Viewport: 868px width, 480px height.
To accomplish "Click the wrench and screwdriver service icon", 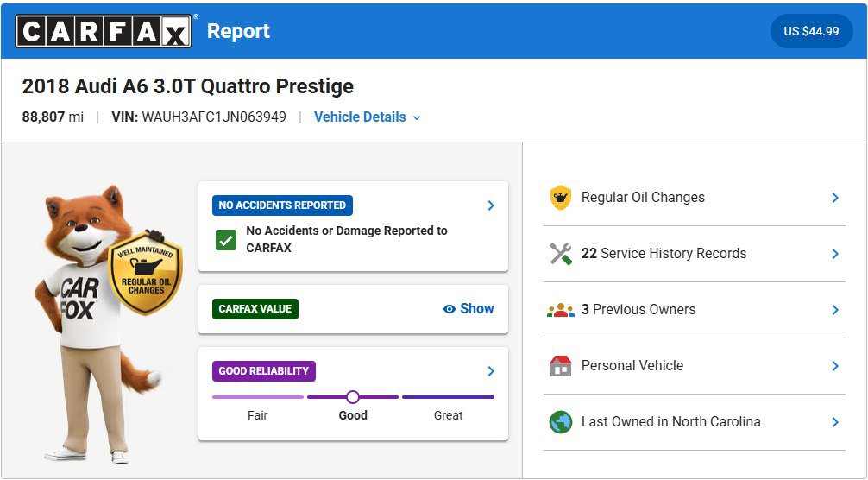I will [x=561, y=254].
